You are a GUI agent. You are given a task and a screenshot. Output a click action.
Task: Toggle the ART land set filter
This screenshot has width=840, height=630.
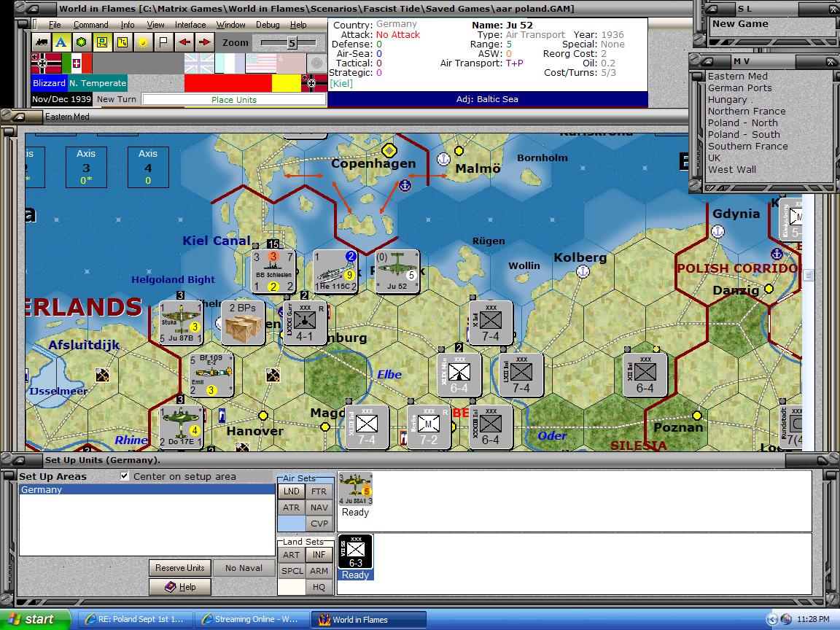pyautogui.click(x=292, y=555)
